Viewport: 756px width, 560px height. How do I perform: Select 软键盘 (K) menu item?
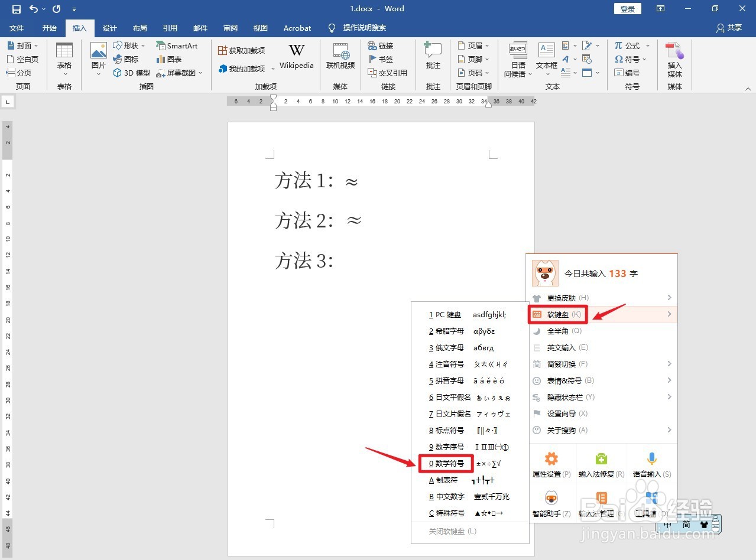(x=602, y=314)
